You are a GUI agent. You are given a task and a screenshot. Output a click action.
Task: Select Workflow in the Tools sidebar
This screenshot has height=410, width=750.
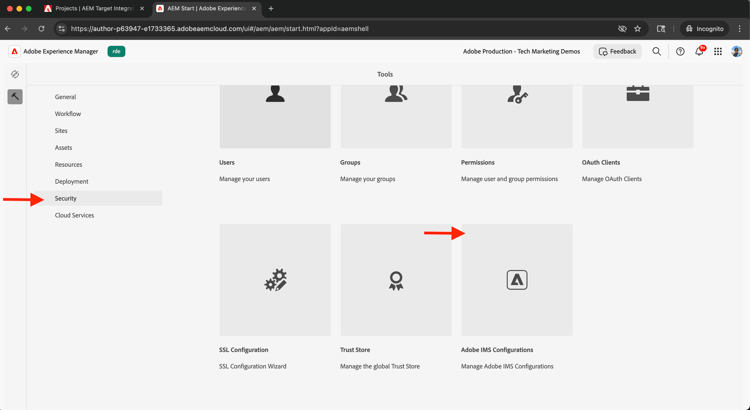pyautogui.click(x=68, y=114)
